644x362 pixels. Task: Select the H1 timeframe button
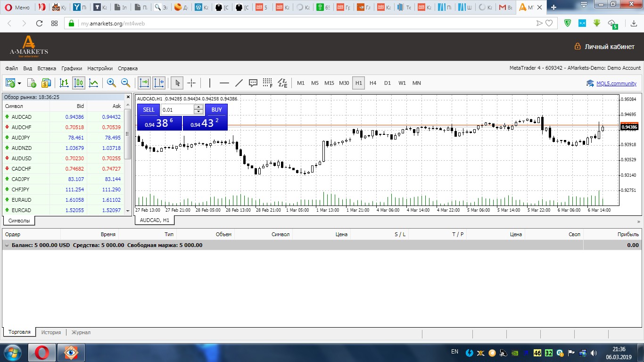pyautogui.click(x=359, y=83)
